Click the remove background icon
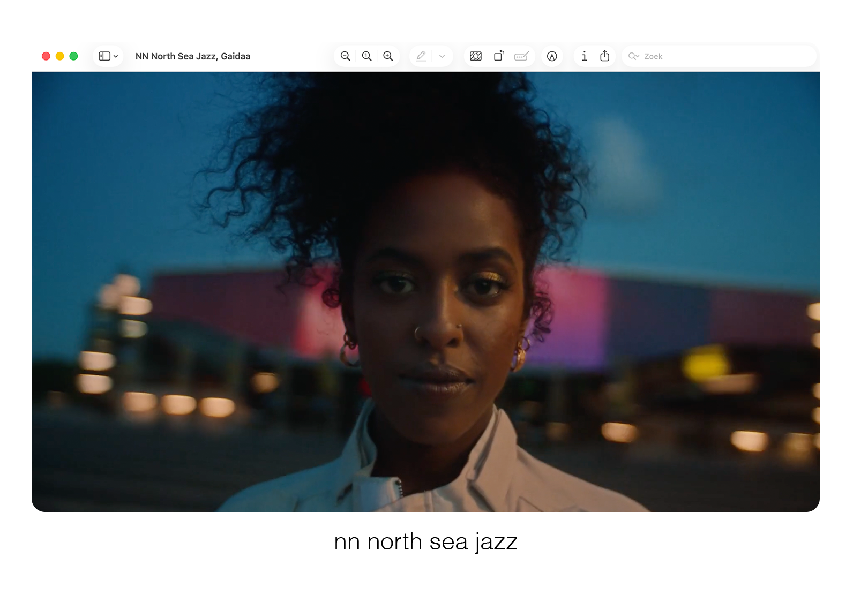Screen dimensions: 868x610 point(476,56)
